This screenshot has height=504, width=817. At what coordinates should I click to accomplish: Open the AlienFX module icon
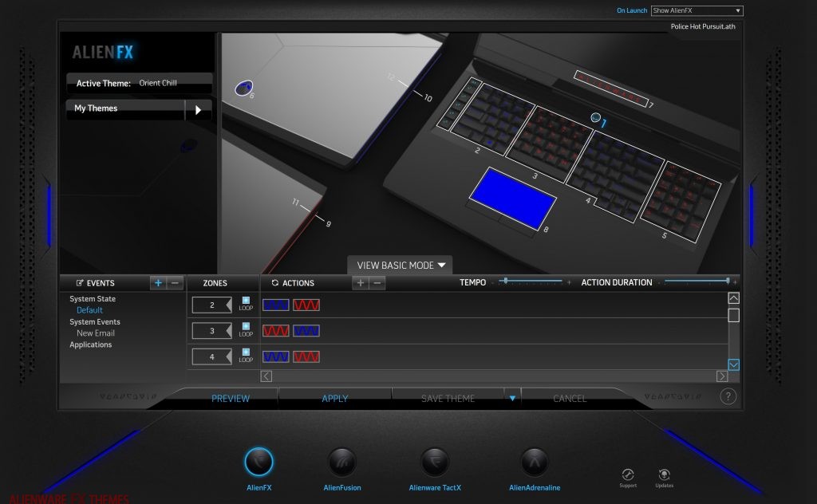[x=259, y=462]
